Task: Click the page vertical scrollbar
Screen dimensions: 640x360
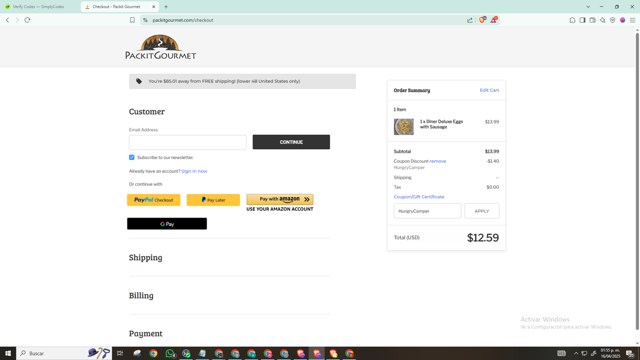Action: tap(637, 182)
